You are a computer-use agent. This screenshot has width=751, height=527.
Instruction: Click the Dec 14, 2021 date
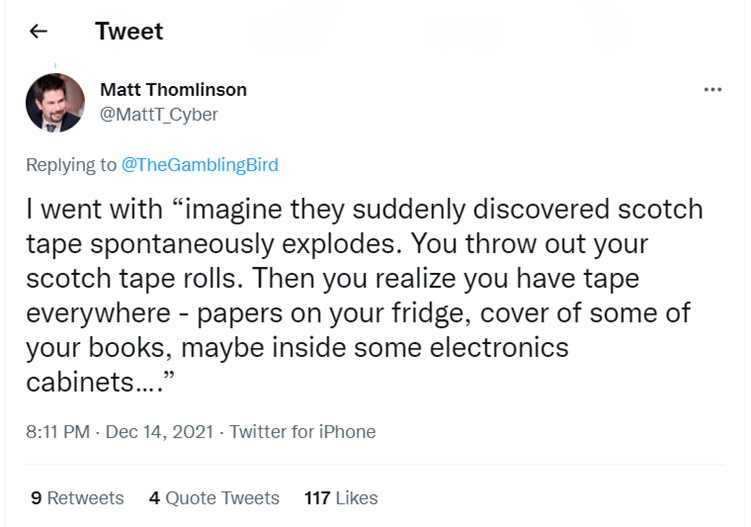pos(159,432)
